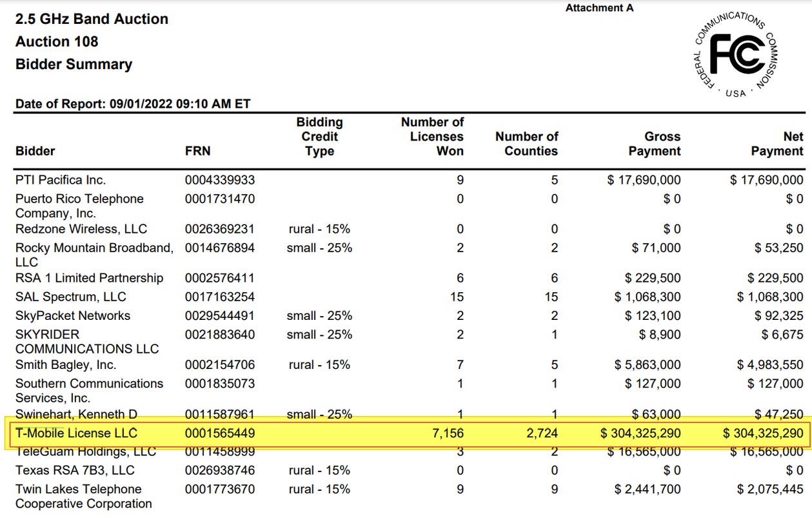Select bidder "Redzone Wireless, LLC"
The width and height of the screenshot is (812, 516).
[81, 229]
